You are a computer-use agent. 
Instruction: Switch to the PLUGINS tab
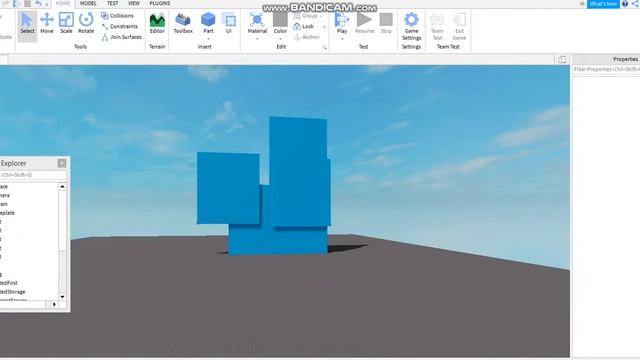click(160, 3)
